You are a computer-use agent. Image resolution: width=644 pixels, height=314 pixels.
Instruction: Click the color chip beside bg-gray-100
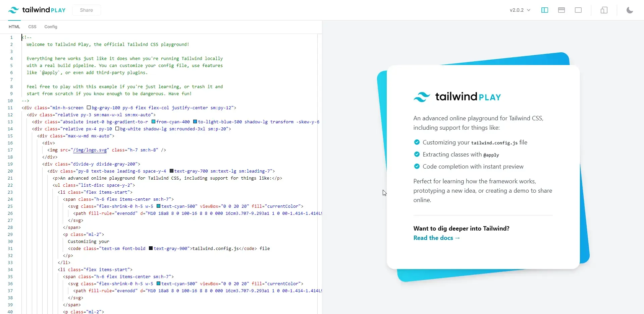88,108
